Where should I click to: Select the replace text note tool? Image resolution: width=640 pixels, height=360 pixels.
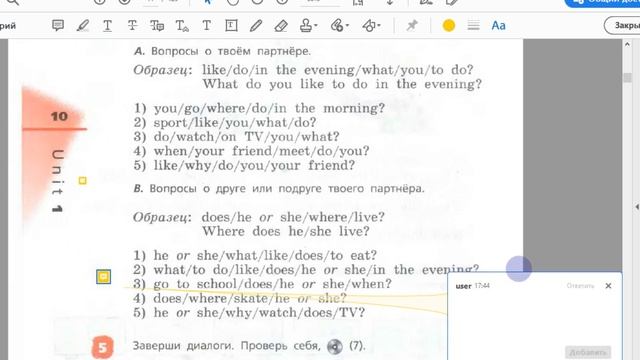(157, 26)
